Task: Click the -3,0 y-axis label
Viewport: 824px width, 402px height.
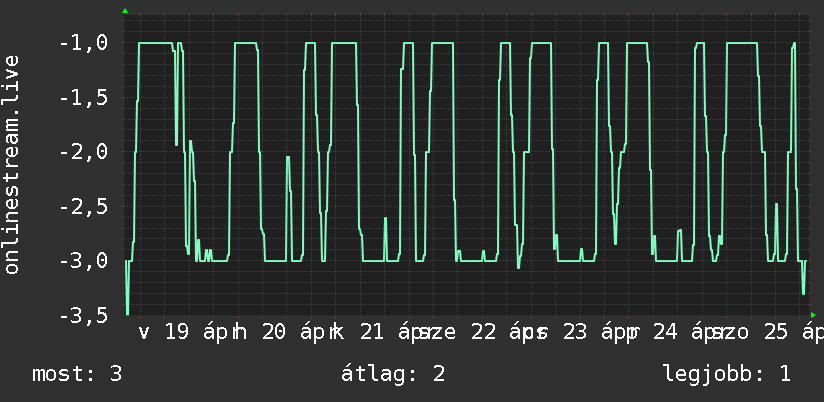Action: tap(84, 261)
